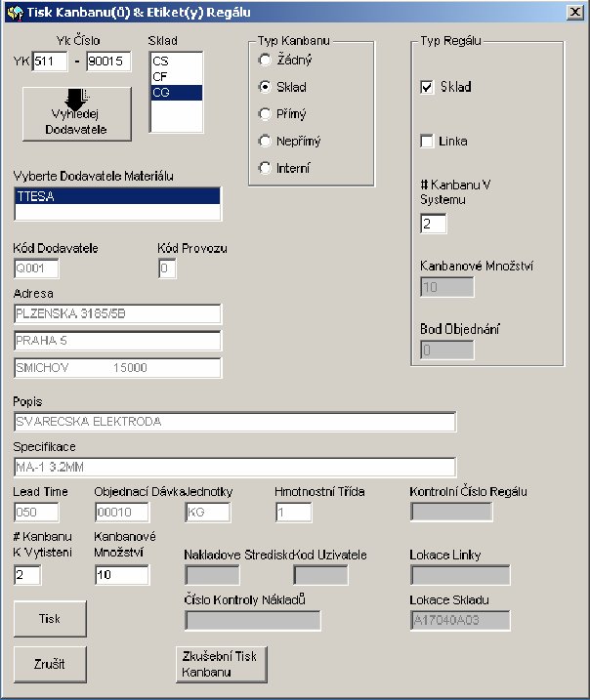Close the Tisk Kanbanu dialog window
This screenshot has width=590, height=700.
pyautogui.click(x=575, y=12)
